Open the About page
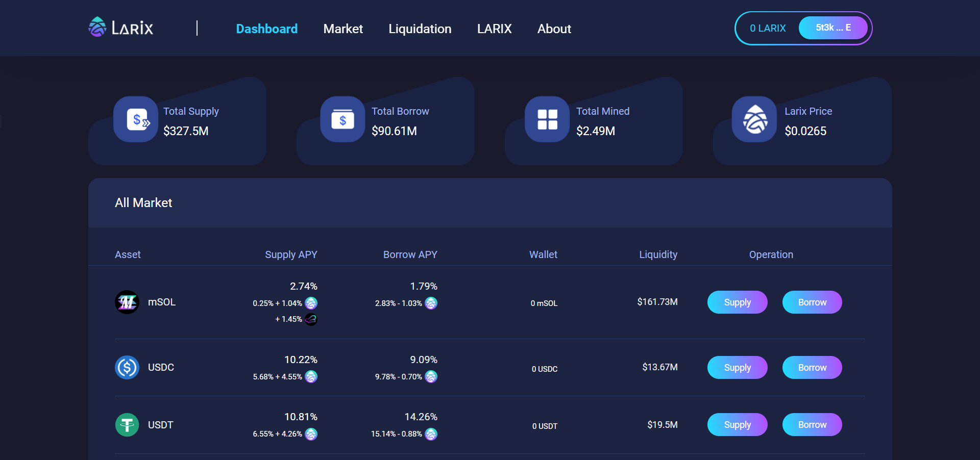Viewport: 980px width, 460px height. [x=554, y=29]
